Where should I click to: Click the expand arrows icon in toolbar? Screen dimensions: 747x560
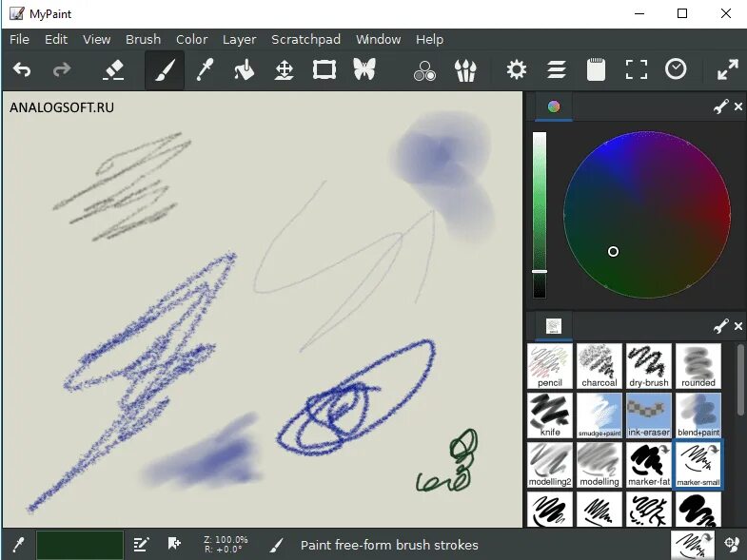[727, 70]
